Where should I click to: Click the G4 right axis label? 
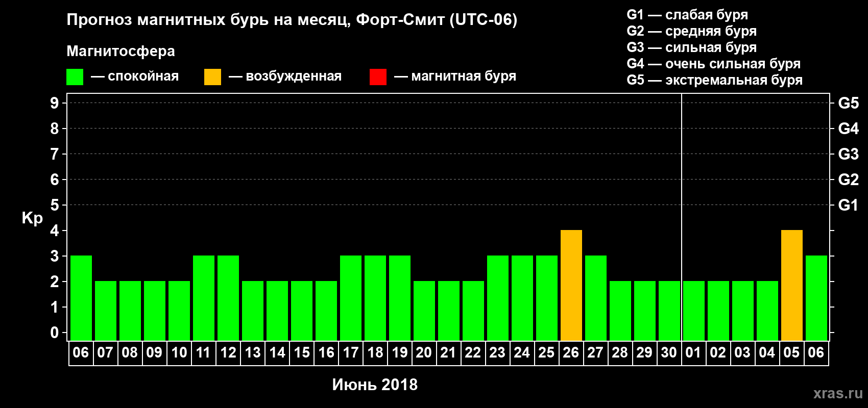pyautogui.click(x=848, y=129)
